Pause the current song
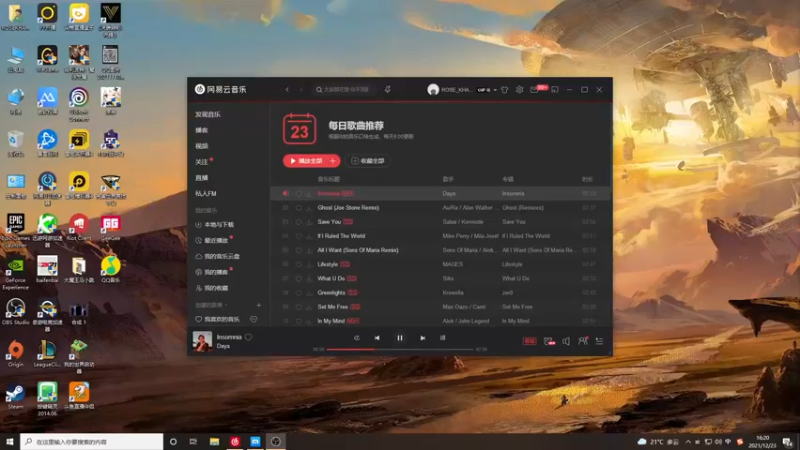Screen dimensions: 800x450 click(x=400, y=338)
